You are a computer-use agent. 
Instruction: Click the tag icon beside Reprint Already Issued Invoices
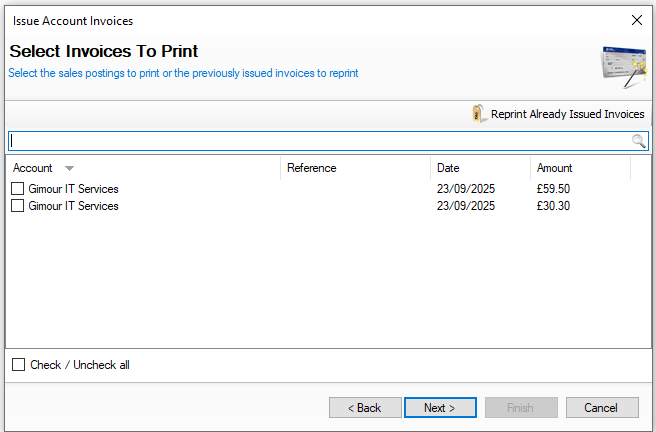tap(479, 114)
